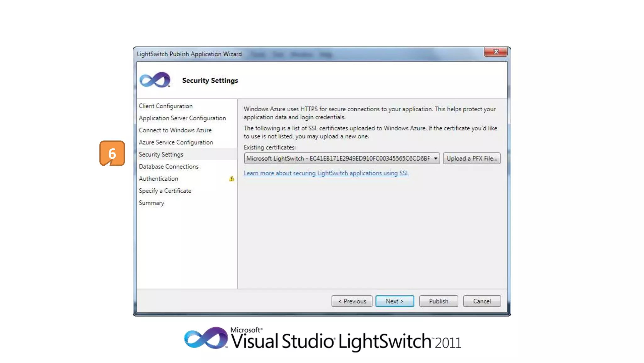Click the Publish button
Image resolution: width=644 pixels, height=363 pixels.
click(x=438, y=301)
